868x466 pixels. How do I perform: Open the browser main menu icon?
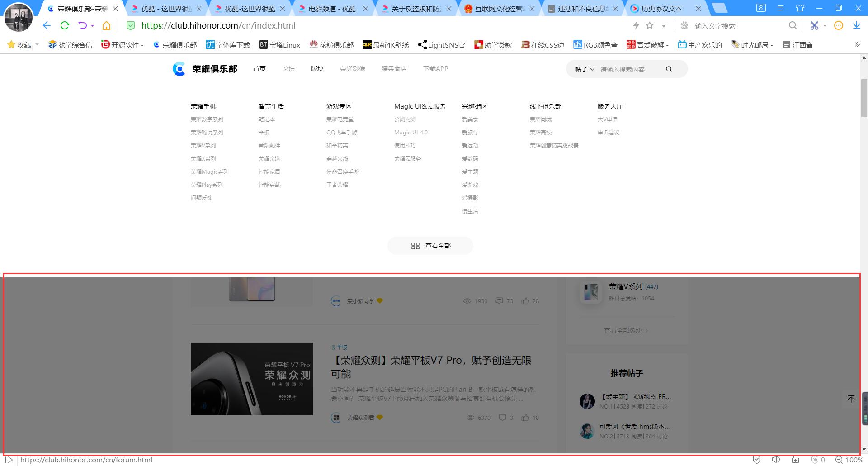(x=780, y=8)
